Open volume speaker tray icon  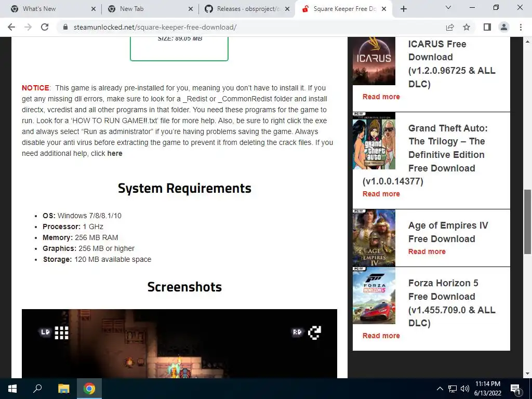click(465, 389)
